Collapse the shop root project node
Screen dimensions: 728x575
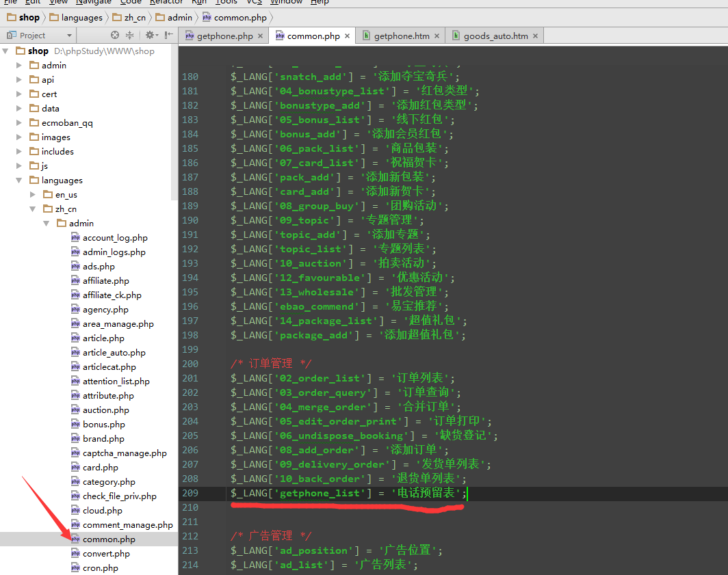pyautogui.click(x=5, y=51)
